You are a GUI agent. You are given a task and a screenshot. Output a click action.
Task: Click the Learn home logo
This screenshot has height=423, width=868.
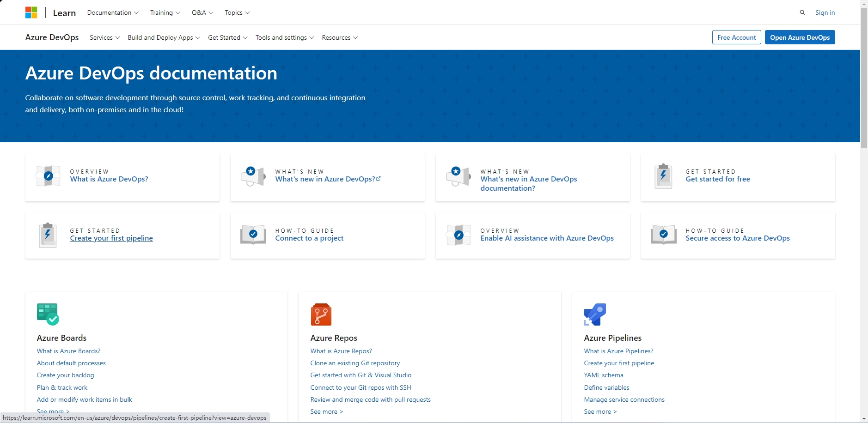pos(64,12)
